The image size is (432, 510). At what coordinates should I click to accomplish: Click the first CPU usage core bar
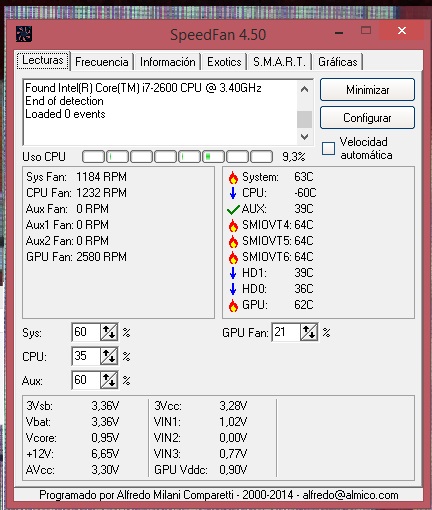click(93, 156)
